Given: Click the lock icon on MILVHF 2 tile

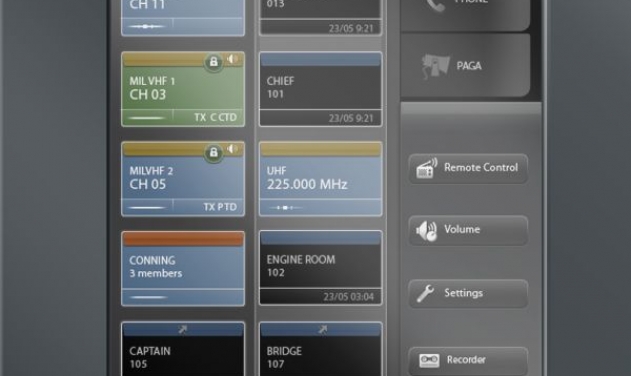Looking at the screenshot, I should 213,153.
